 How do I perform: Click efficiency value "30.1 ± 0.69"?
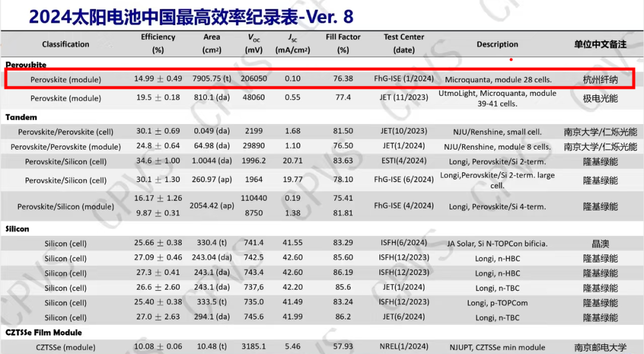[158, 131]
